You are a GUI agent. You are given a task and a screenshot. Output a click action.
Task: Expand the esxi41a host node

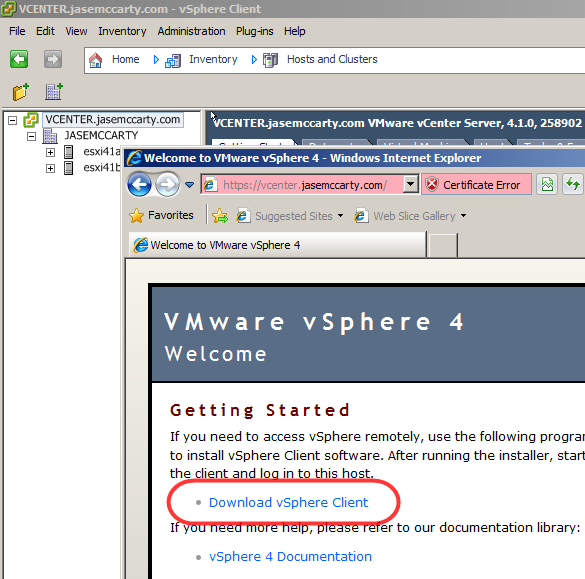point(50,152)
